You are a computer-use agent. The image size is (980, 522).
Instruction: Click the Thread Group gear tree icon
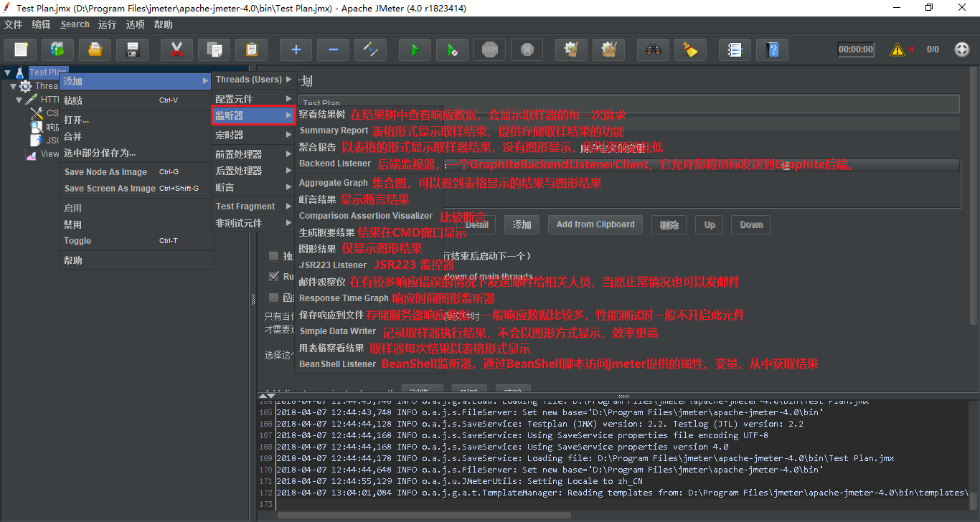point(26,86)
